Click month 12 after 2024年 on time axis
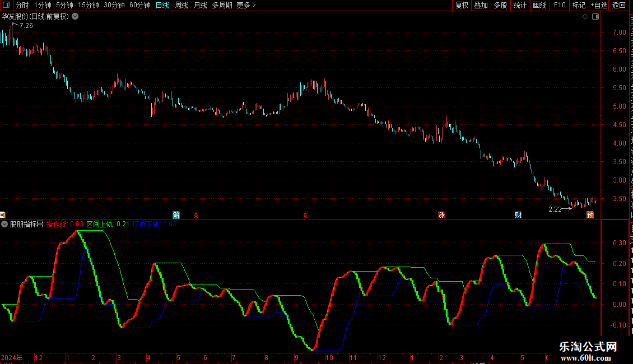This screenshot has width=633, height=364. (x=39, y=357)
